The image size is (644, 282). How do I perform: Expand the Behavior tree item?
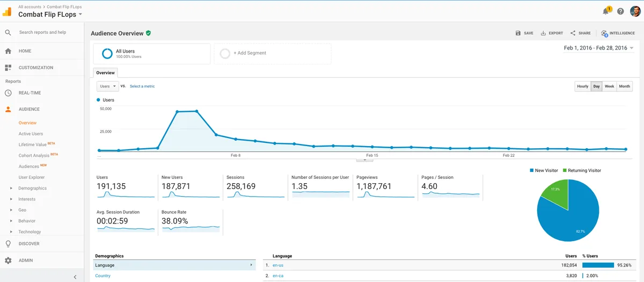pyautogui.click(x=11, y=221)
